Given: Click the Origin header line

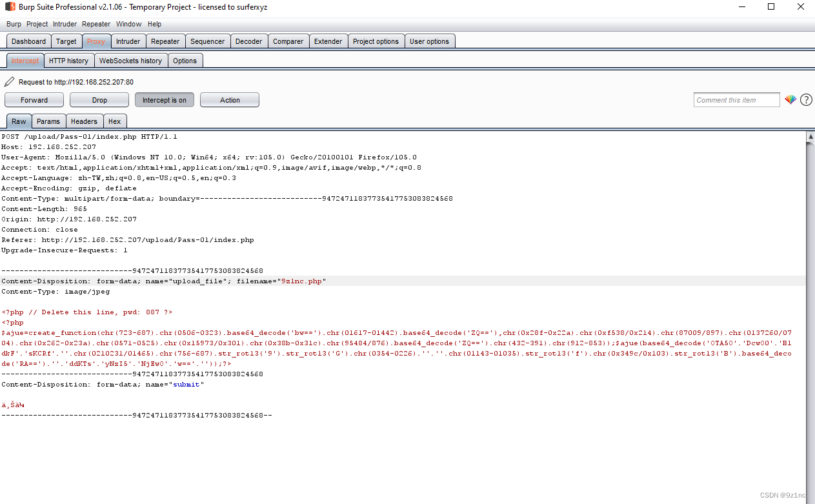Looking at the screenshot, I should [69, 219].
